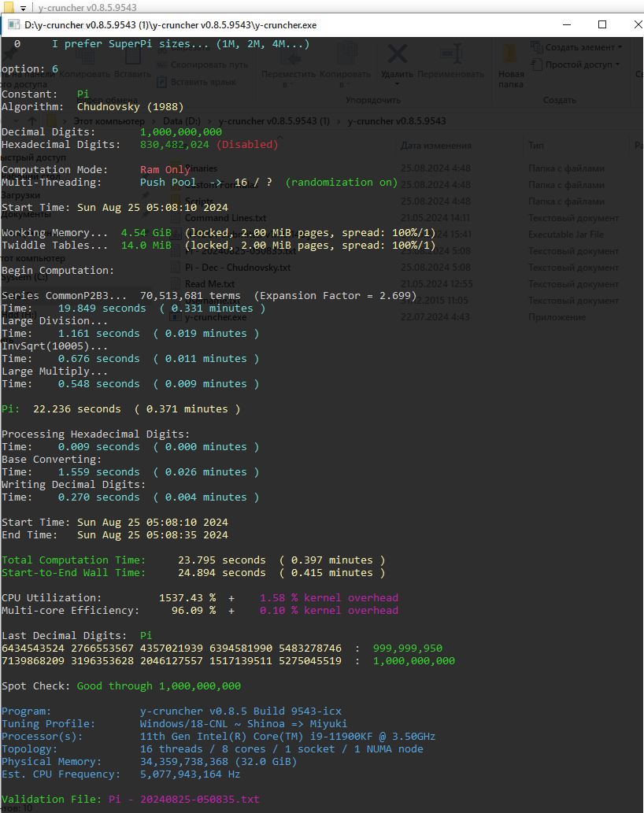Select the Read Me.txt file
This screenshot has height=813, width=644.
point(209,284)
